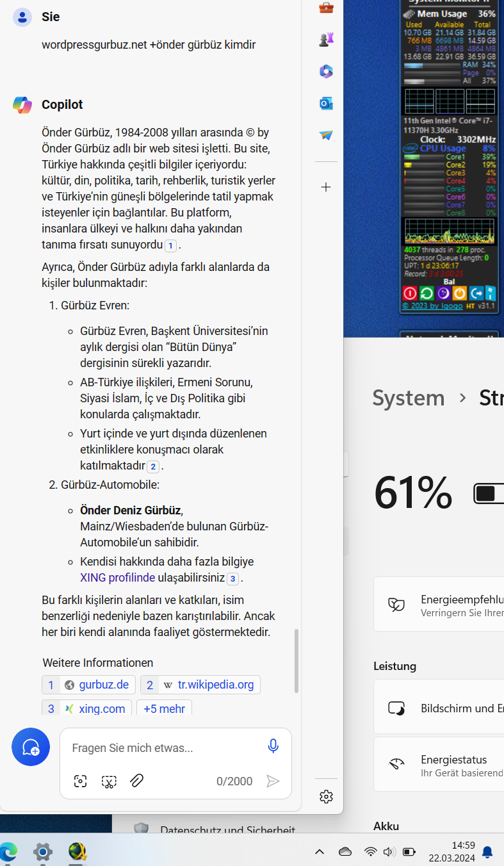504x866 pixels.
Task: Open OneDrive cloud icon in system tray
Action: (345, 852)
